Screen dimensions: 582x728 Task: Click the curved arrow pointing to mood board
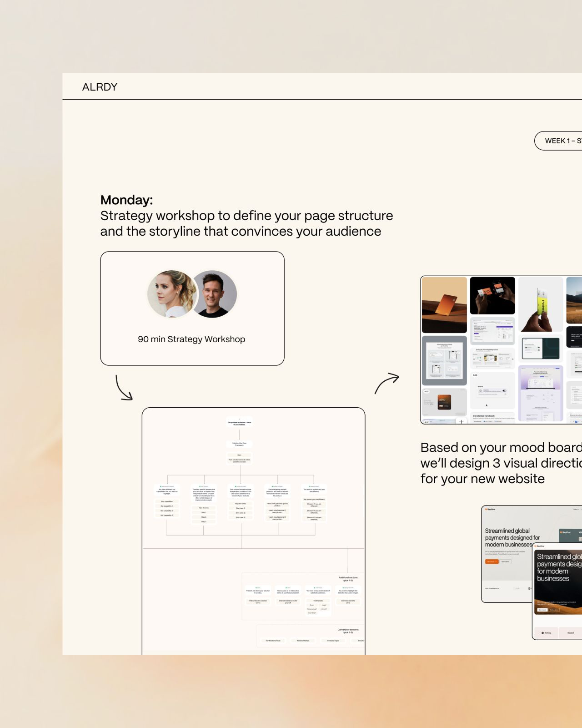tap(387, 383)
